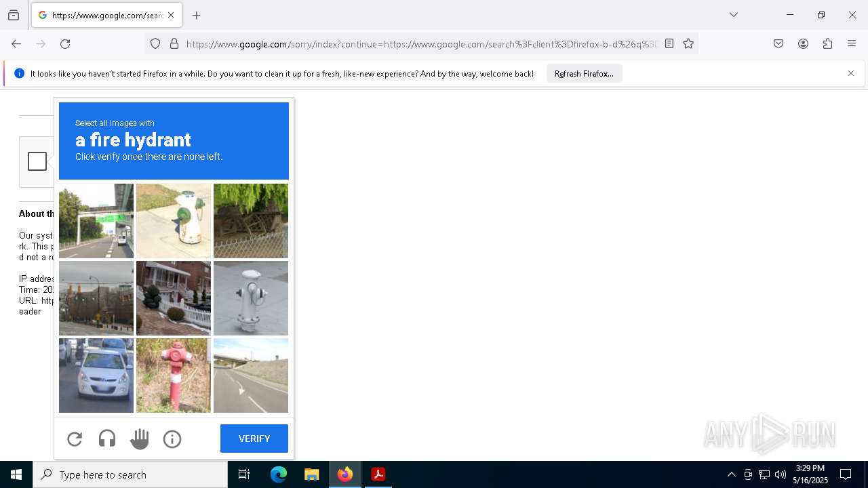Click the fire hydrant instruction header
868x488 pixels.
click(174, 140)
